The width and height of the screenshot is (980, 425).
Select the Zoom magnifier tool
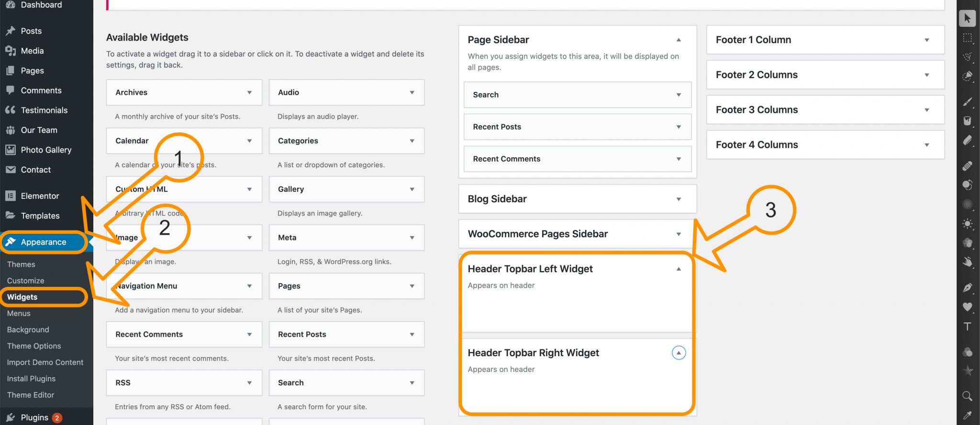tap(967, 396)
